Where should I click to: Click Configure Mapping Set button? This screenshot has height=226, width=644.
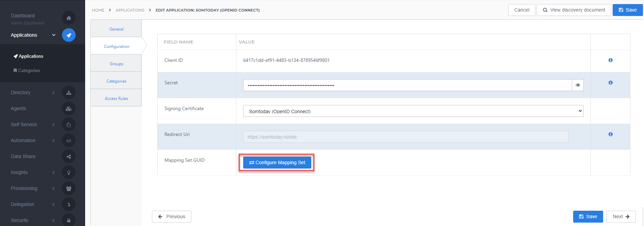(x=277, y=163)
